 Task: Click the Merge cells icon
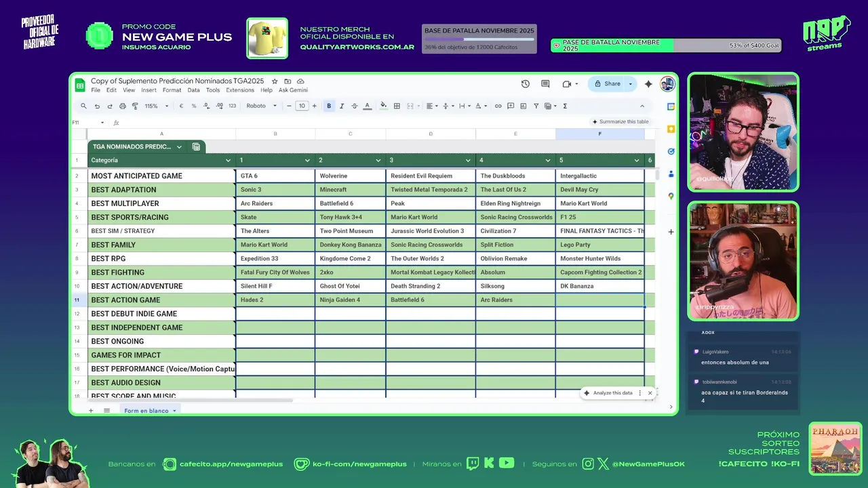click(412, 106)
